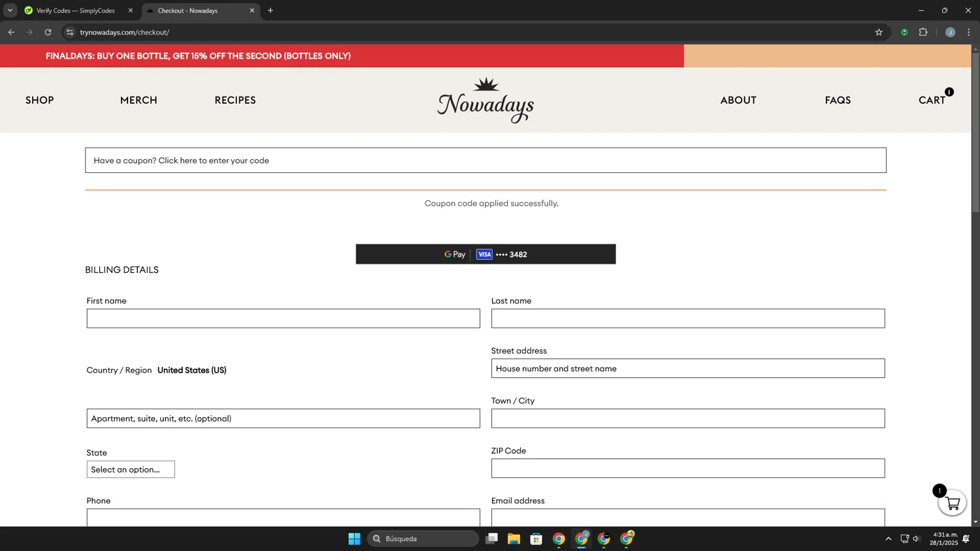Screen dimensions: 980x551
Task: Click here to enter your coupon code
Action: [214, 161]
